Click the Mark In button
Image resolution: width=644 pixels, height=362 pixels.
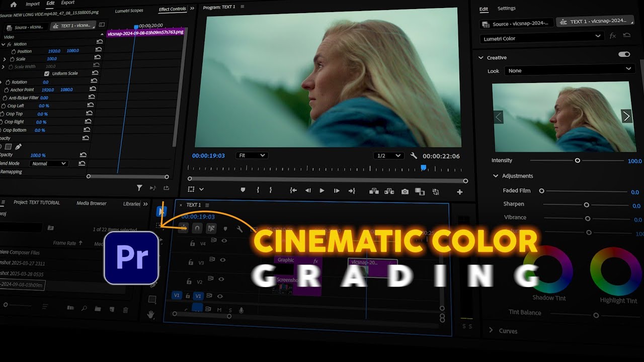pos(258,191)
